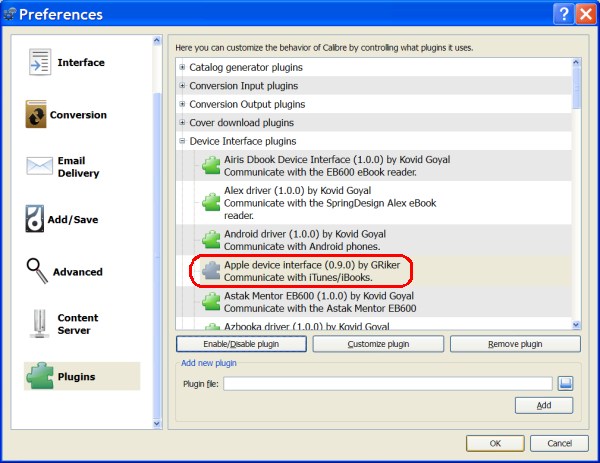Select the Advanced category label
This screenshot has height=463, width=600.
[78, 272]
